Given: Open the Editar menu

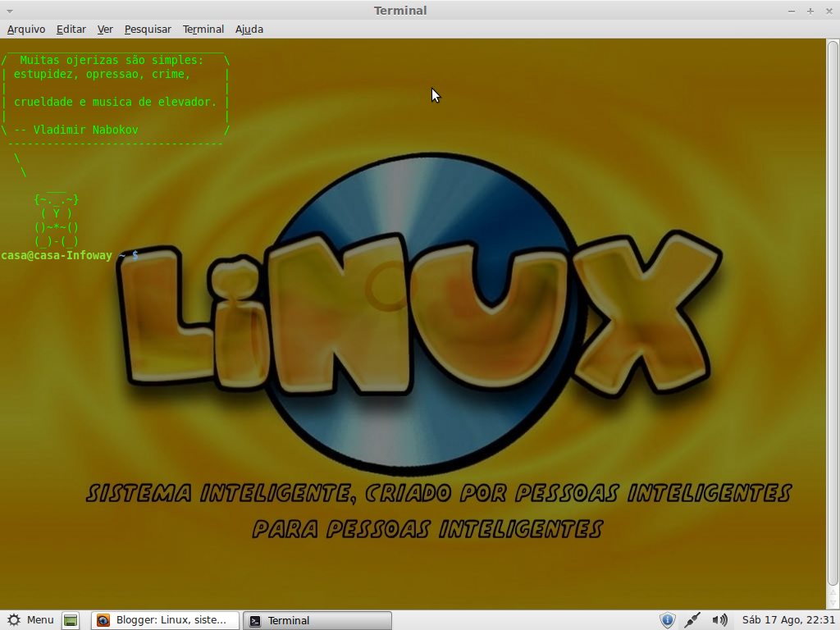Looking at the screenshot, I should (x=71, y=30).
